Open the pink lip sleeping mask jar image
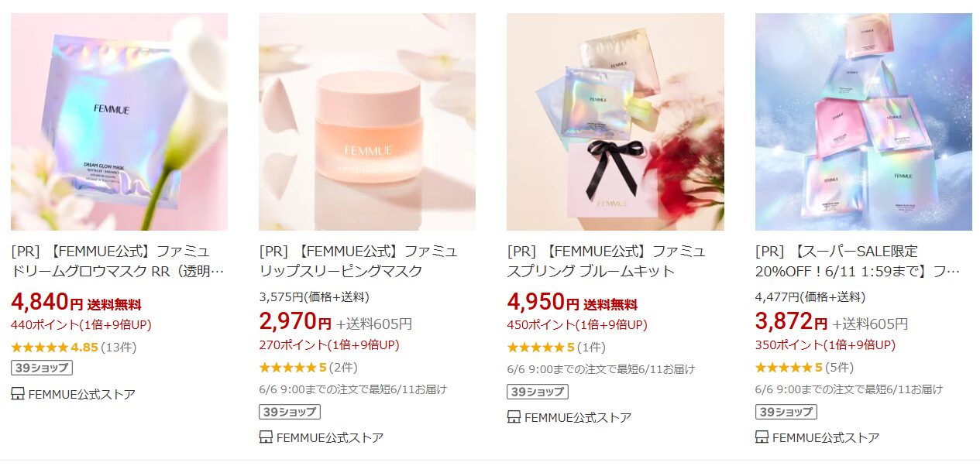980x466 pixels. [x=367, y=122]
